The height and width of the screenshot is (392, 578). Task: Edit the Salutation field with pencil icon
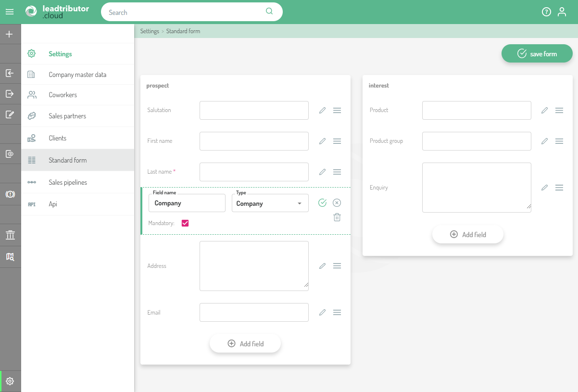(x=322, y=110)
